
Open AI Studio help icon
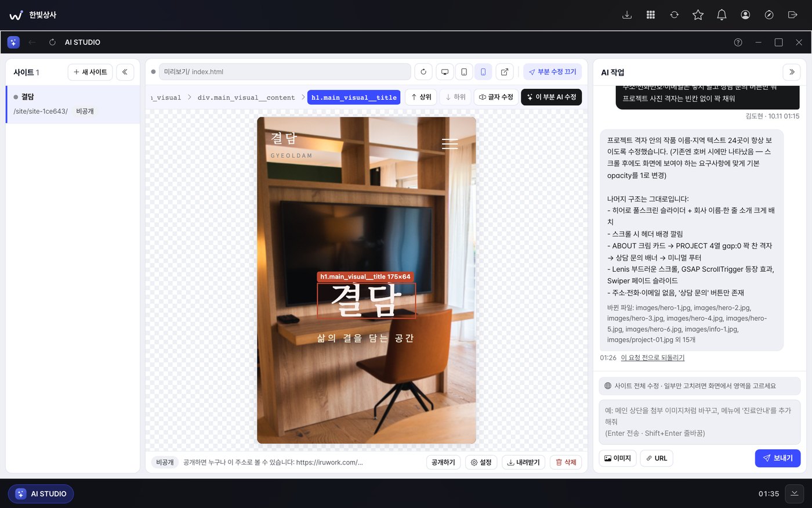tap(738, 42)
